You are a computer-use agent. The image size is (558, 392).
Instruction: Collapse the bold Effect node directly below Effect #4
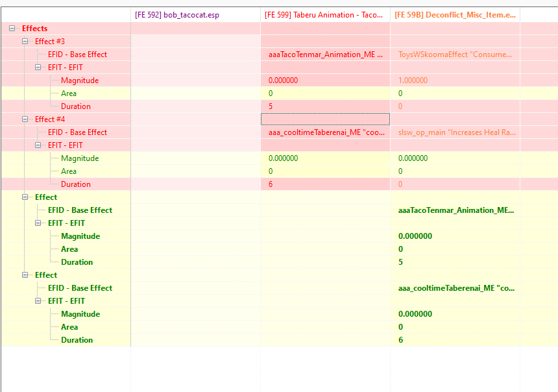tap(25, 197)
